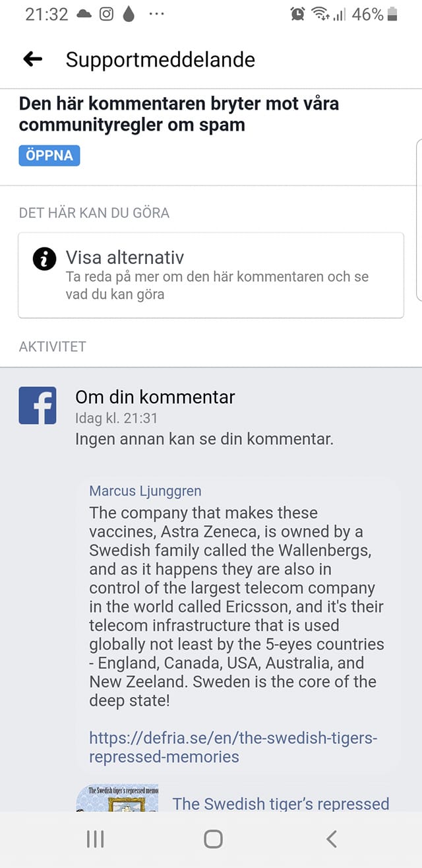Image resolution: width=422 pixels, height=868 pixels.
Task: Tap the Facebook logo icon
Action: [x=38, y=405]
